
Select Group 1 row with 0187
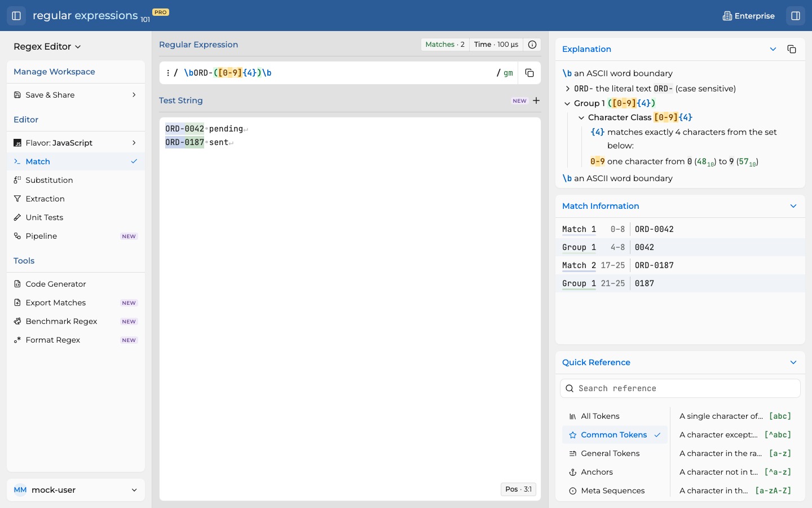pyautogui.click(x=680, y=283)
